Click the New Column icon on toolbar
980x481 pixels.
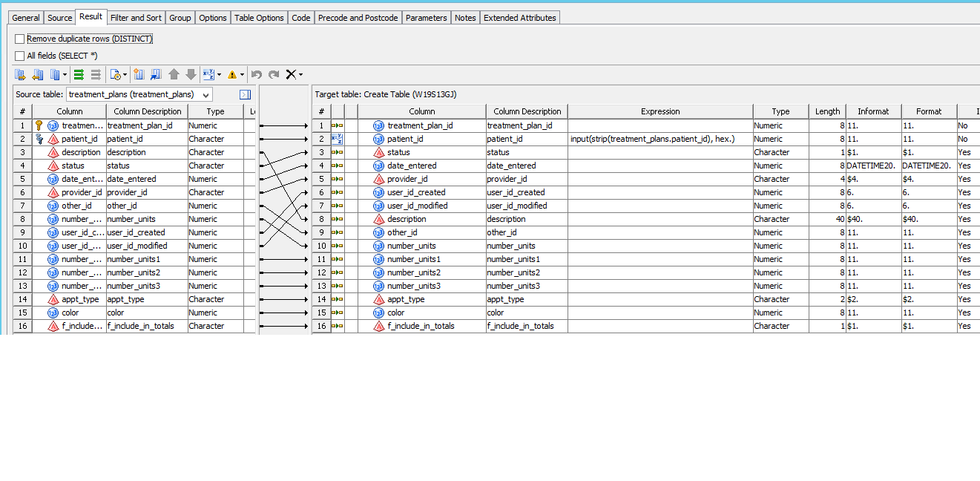139,74
